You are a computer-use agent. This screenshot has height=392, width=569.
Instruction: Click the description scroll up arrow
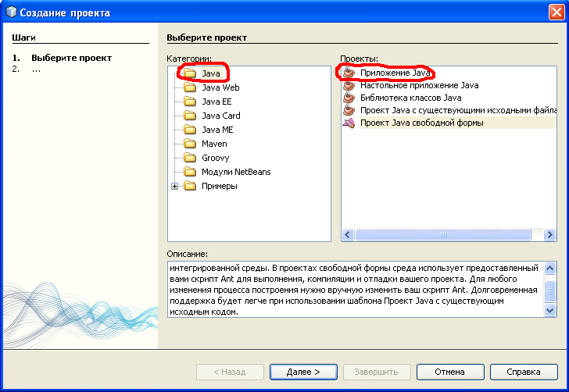(x=549, y=269)
